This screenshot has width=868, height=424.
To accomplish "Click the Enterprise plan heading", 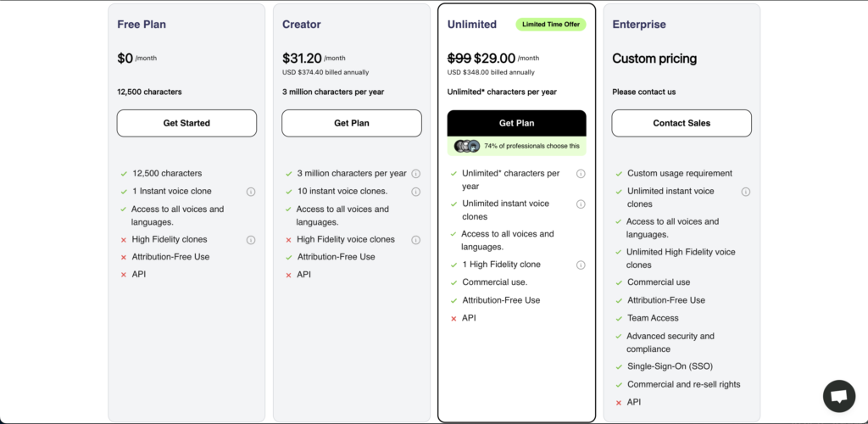I will pos(639,25).
